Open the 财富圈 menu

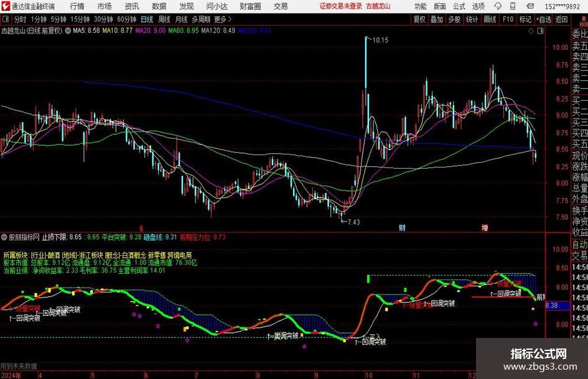pyautogui.click(x=250, y=6)
